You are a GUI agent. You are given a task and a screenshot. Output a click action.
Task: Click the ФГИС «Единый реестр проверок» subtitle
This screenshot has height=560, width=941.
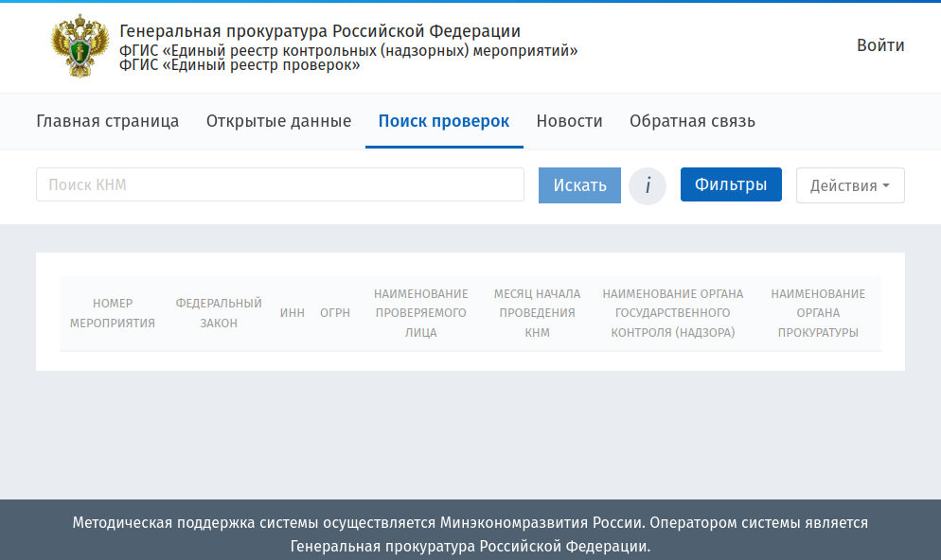click(x=240, y=65)
